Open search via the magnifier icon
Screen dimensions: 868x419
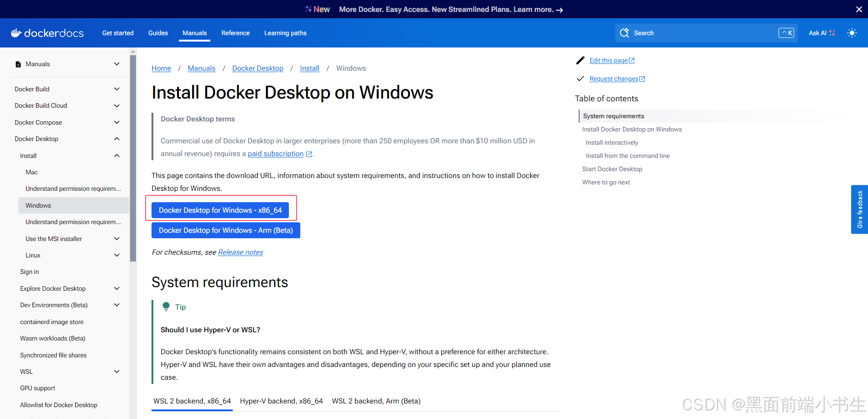point(624,33)
